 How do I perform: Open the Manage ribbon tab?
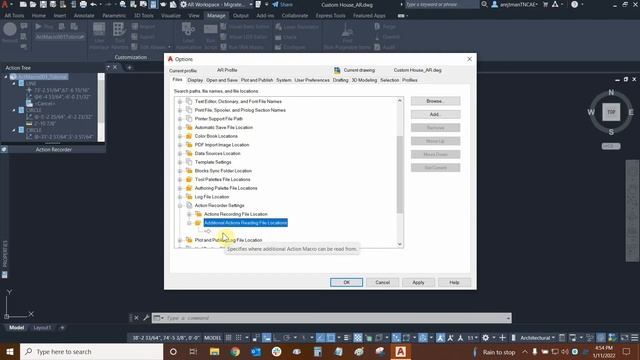coord(216,16)
